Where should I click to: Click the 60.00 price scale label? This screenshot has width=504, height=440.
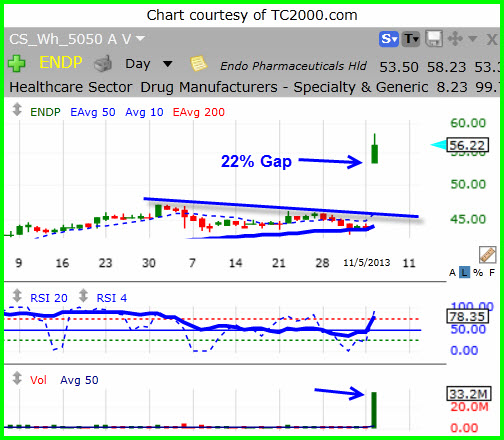click(468, 123)
